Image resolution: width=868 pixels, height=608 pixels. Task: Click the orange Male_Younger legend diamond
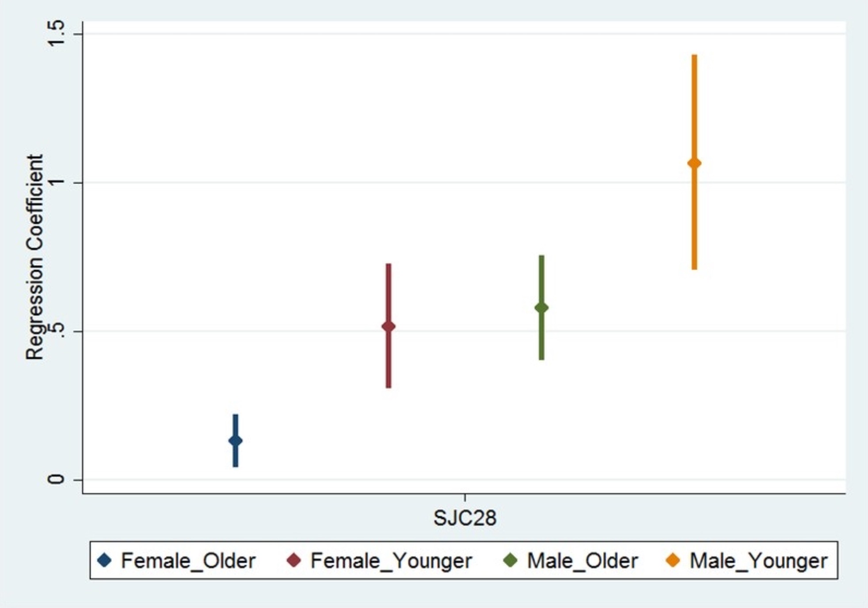(673, 560)
